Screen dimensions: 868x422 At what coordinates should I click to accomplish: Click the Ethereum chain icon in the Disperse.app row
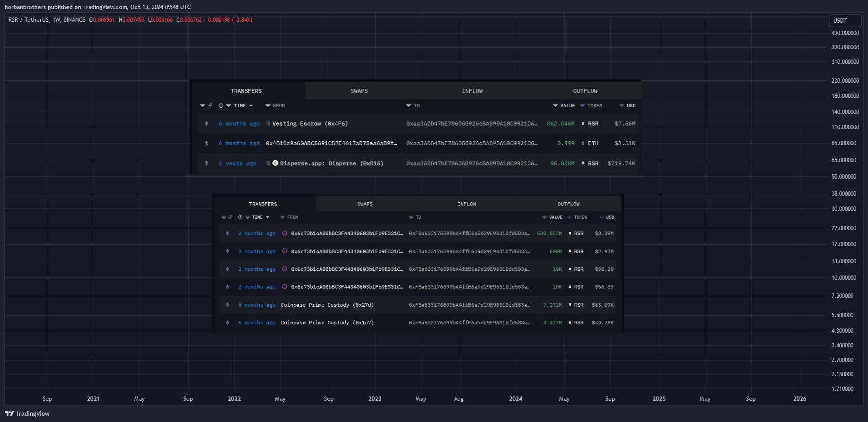point(206,164)
